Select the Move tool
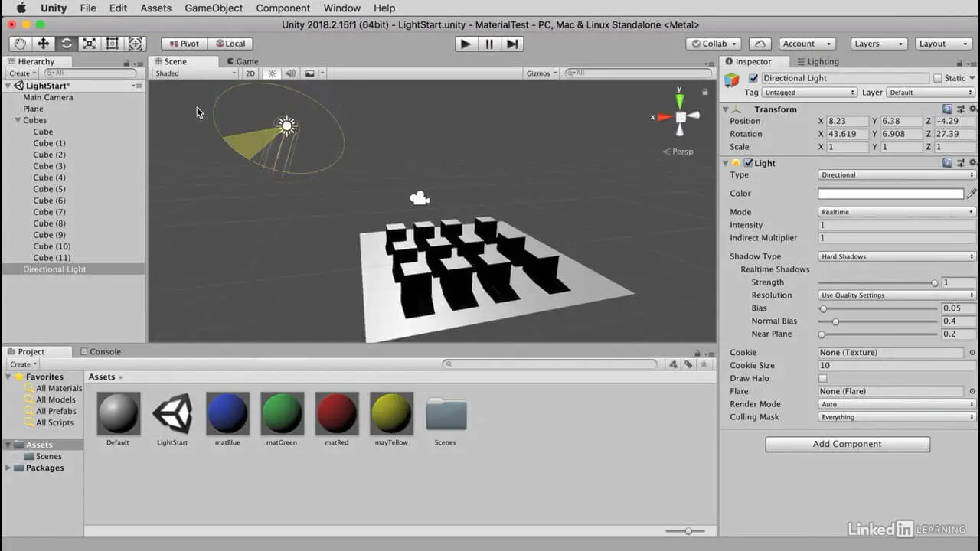 coord(44,44)
